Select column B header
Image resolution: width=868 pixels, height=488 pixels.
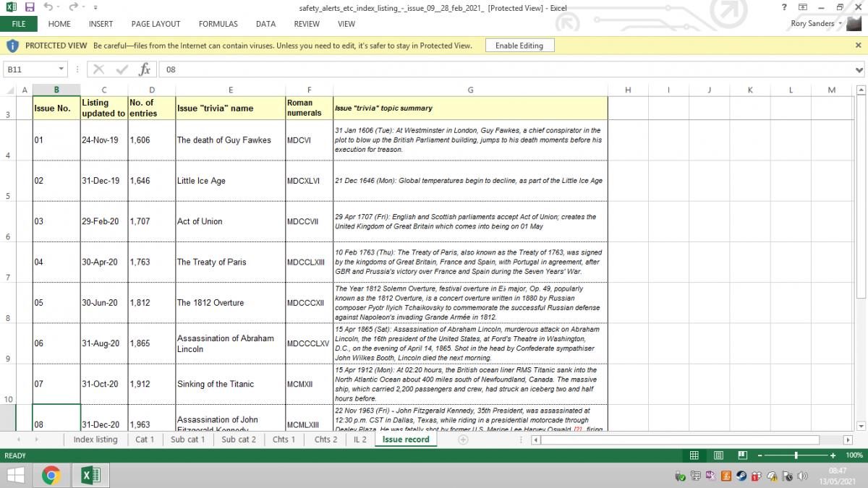(56, 90)
